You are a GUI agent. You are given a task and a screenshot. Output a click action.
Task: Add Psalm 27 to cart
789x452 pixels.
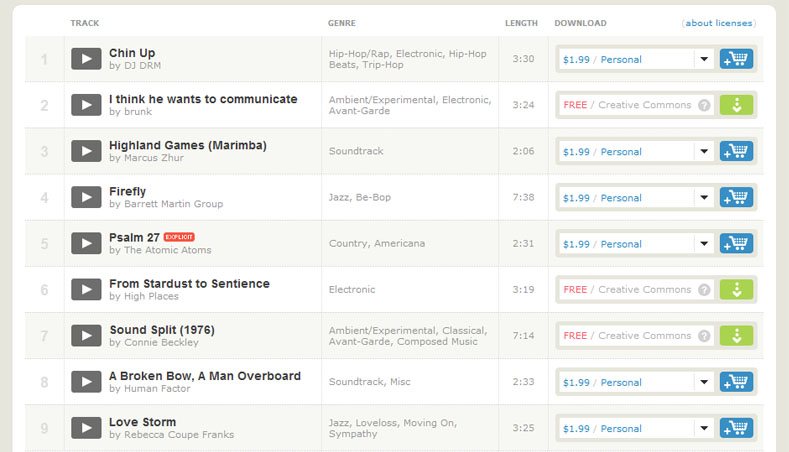coord(736,243)
